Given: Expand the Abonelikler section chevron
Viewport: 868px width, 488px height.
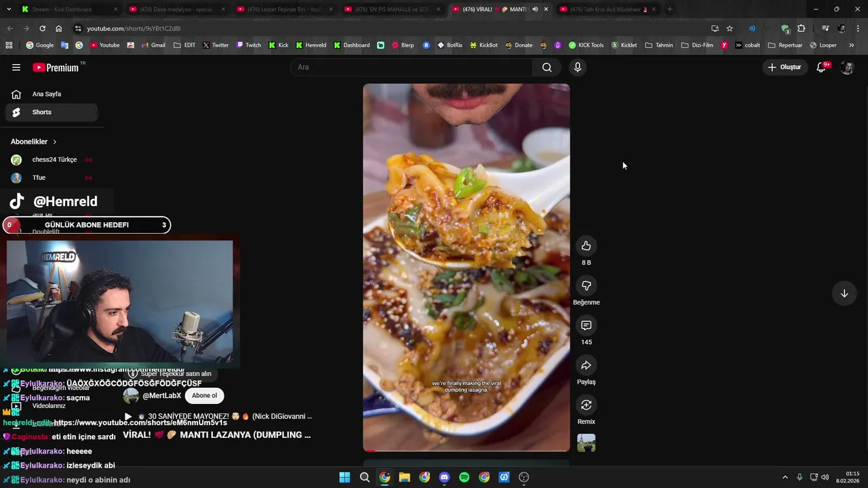Looking at the screenshot, I should pos(54,142).
